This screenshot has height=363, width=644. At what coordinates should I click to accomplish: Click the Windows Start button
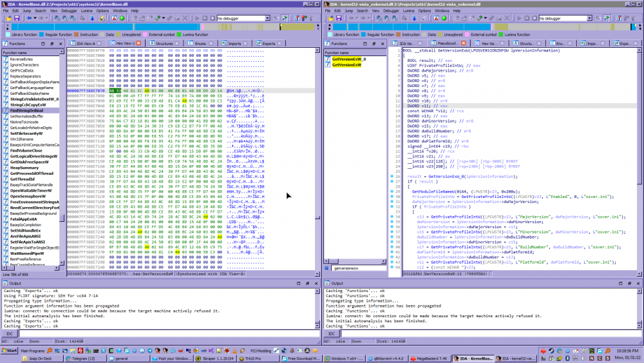[9, 349]
